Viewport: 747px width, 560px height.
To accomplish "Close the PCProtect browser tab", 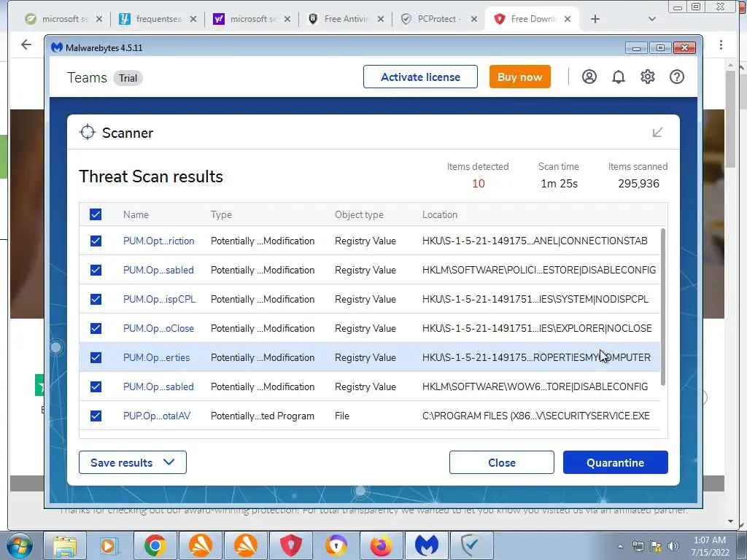I will [x=474, y=19].
